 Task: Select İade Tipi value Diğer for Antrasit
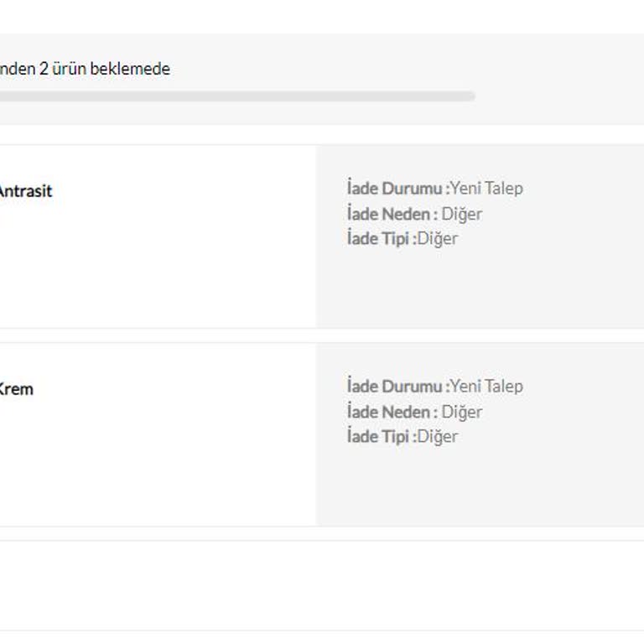(x=438, y=238)
